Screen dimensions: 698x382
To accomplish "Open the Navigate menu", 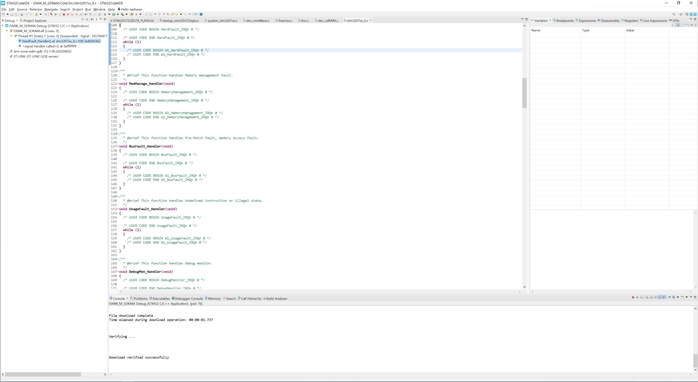I will tap(51, 9).
